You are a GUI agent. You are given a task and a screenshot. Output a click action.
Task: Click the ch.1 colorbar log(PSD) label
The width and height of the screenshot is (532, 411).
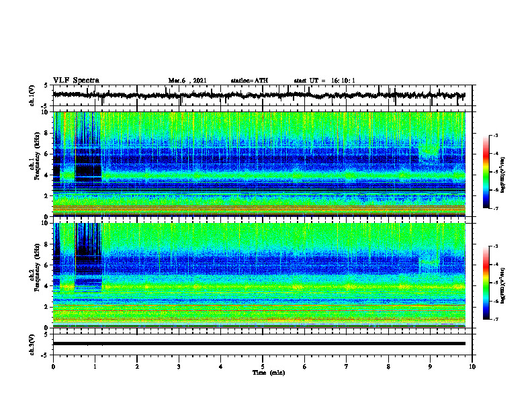pyautogui.click(x=503, y=175)
